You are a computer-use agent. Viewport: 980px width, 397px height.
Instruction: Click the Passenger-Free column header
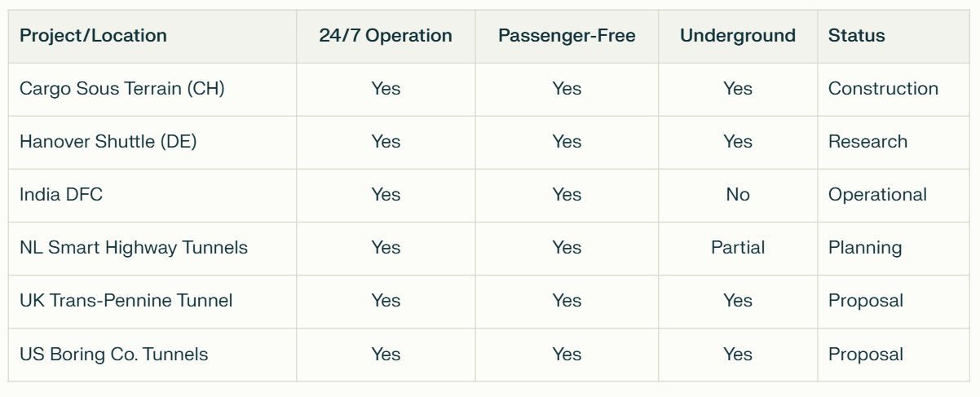(x=567, y=36)
